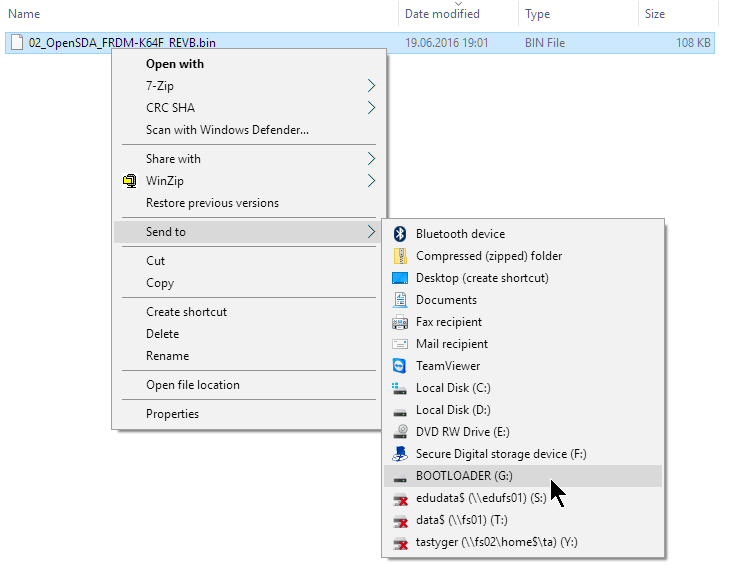Sort by the Name column header
This screenshot has height=578, width=731.
pyautogui.click(x=24, y=14)
